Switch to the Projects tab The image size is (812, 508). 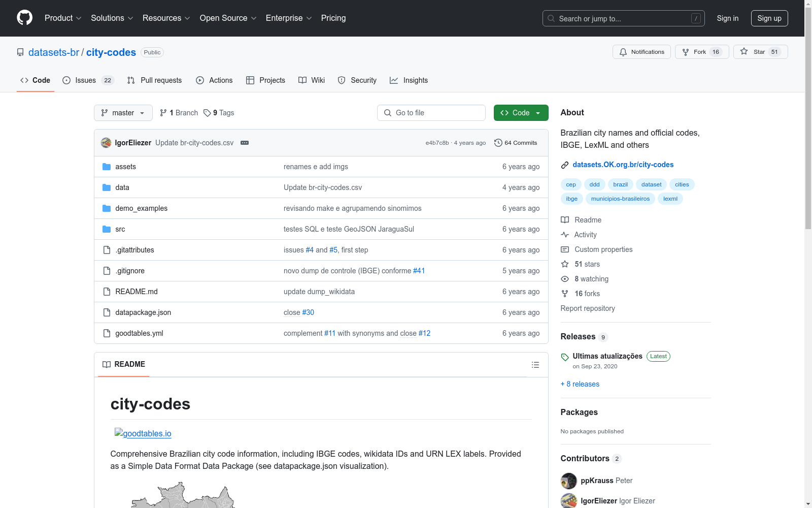[265, 80]
